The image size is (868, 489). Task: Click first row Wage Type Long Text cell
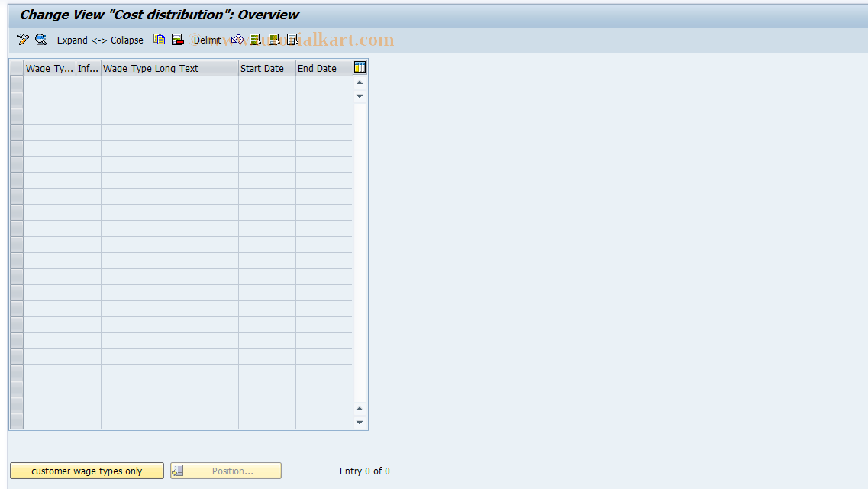(x=170, y=84)
